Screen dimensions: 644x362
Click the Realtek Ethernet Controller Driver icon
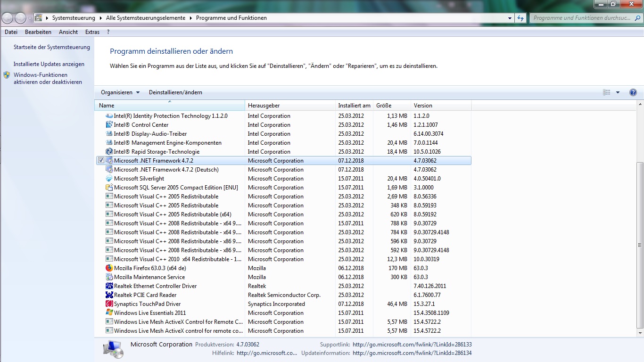coord(109,286)
